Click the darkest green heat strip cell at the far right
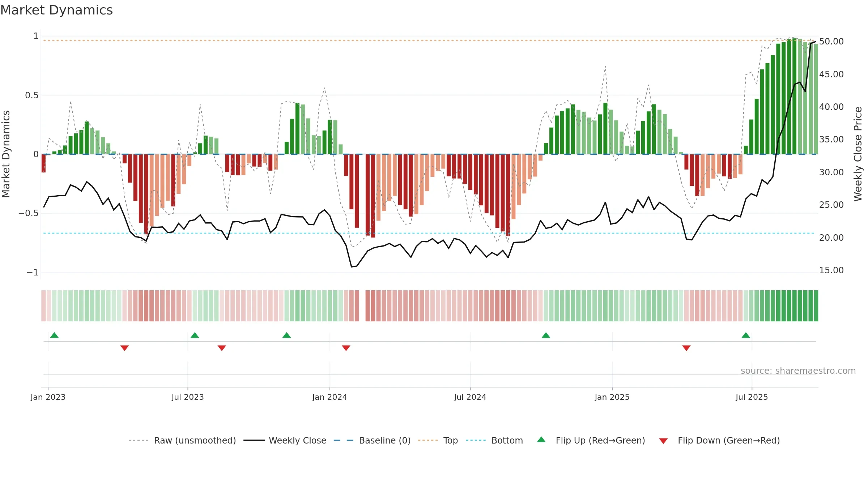868x488 pixels. click(816, 306)
